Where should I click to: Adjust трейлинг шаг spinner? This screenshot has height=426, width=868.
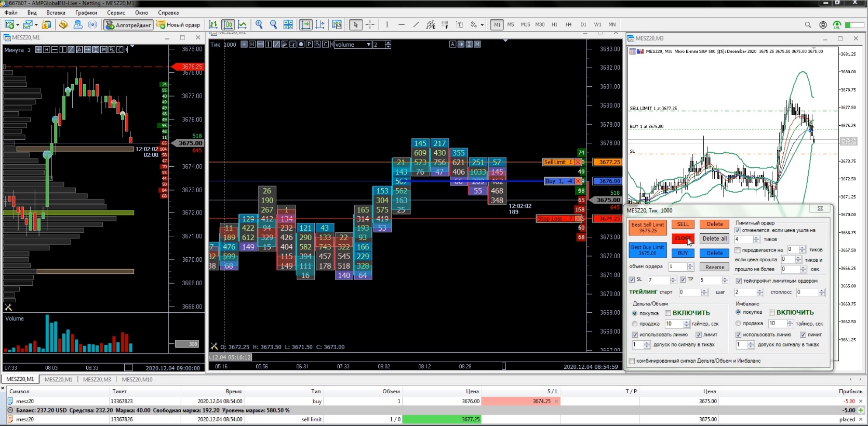coord(760,292)
